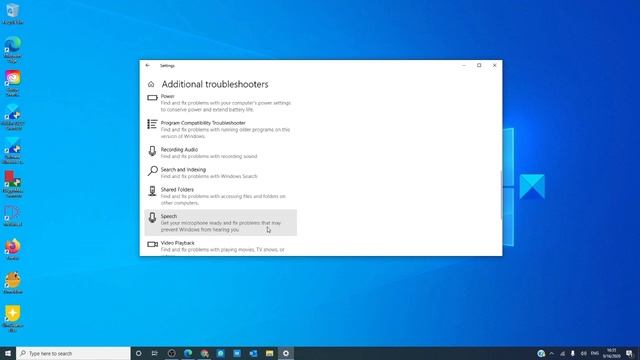This screenshot has height=360, width=640.
Task: Open Google Chrome from the taskbar
Action: [x=204, y=353]
